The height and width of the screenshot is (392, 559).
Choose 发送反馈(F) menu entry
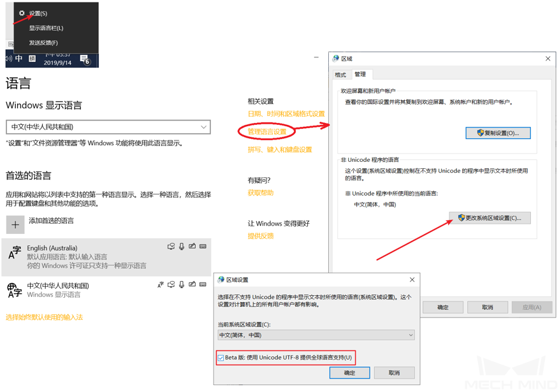tap(43, 43)
